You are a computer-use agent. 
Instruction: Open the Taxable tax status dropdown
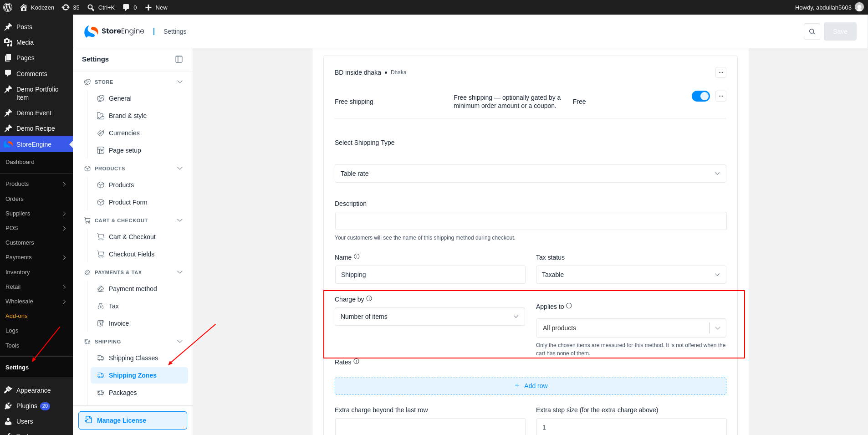(x=631, y=275)
